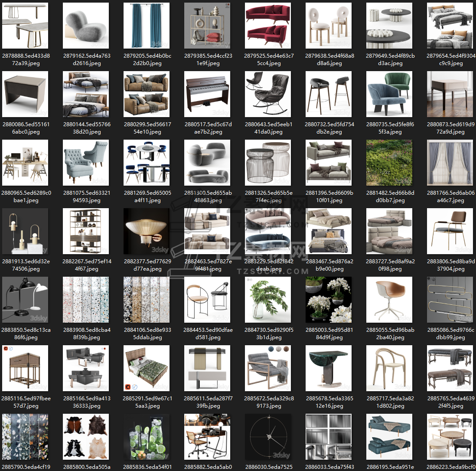Select the lime drinks thumbnail 2885836
Image resolution: width=476 pixels, height=471 pixels.
pyautogui.click(x=147, y=437)
